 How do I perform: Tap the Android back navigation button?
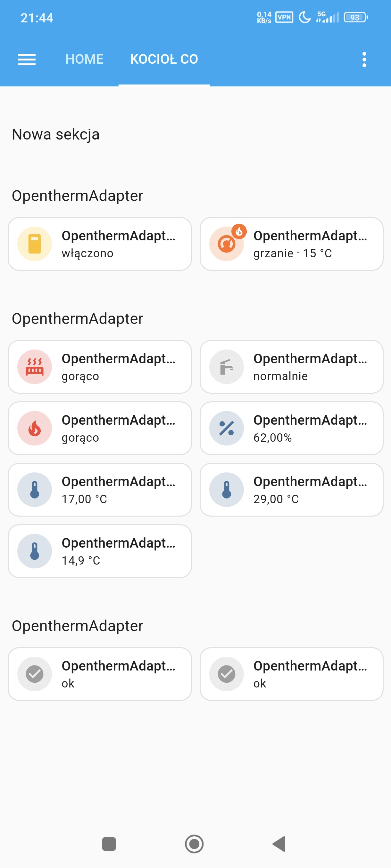[x=279, y=844]
